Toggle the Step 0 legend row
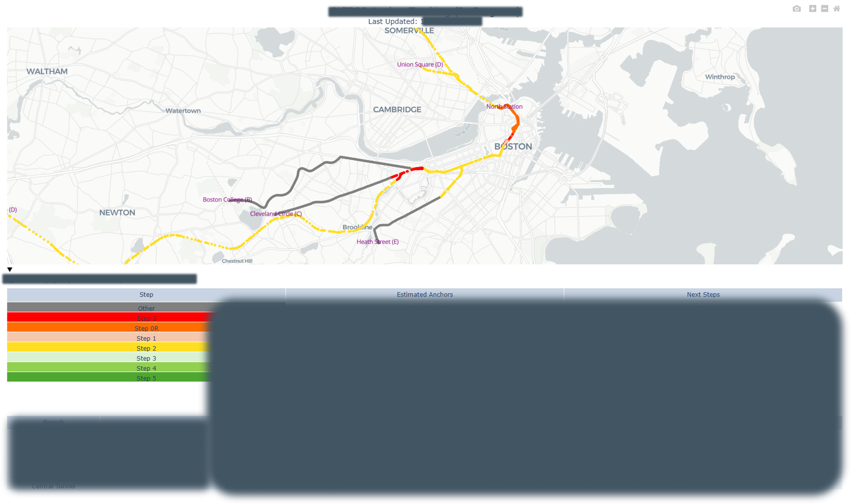This screenshot has height=504, width=851. 146,318
